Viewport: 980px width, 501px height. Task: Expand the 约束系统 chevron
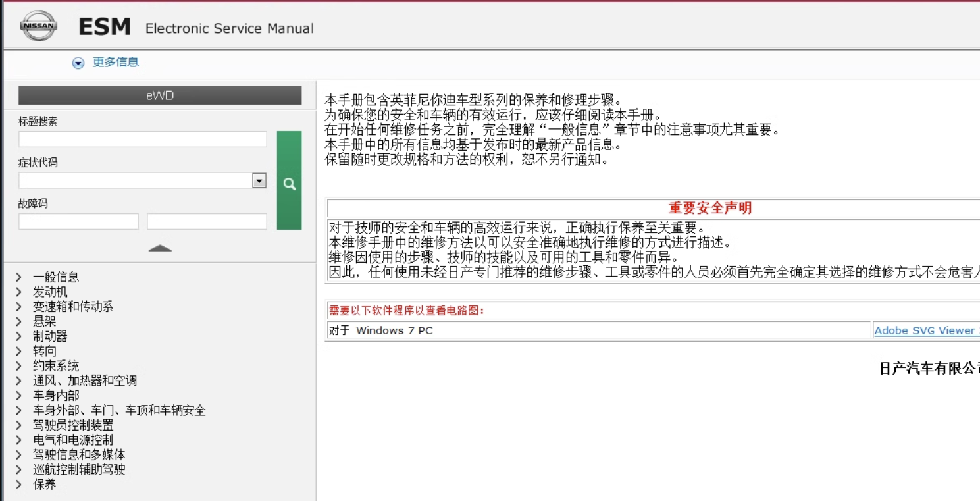click(x=18, y=366)
